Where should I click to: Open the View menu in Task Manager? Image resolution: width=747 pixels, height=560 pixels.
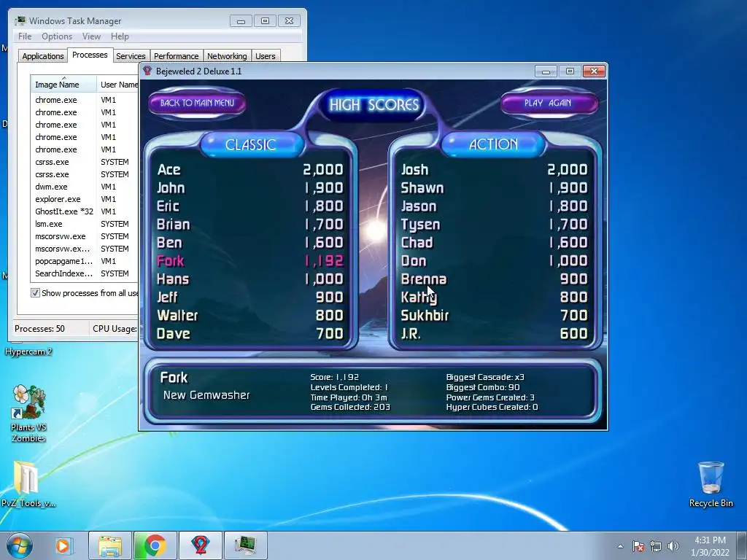coord(91,36)
